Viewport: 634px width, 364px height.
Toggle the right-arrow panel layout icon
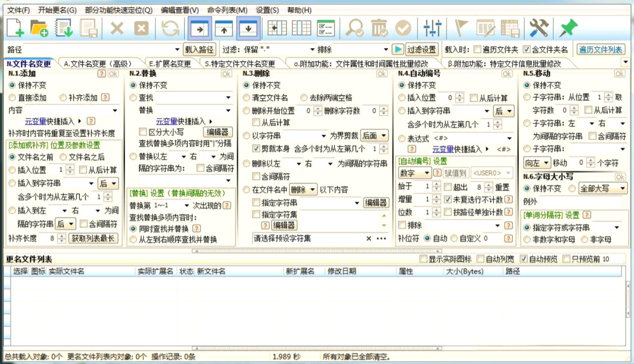200,29
